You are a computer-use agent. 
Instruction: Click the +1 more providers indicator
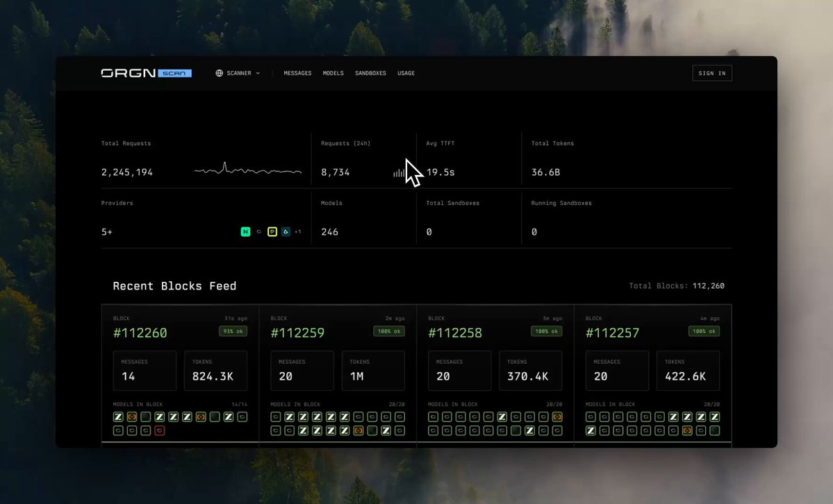[x=298, y=232]
